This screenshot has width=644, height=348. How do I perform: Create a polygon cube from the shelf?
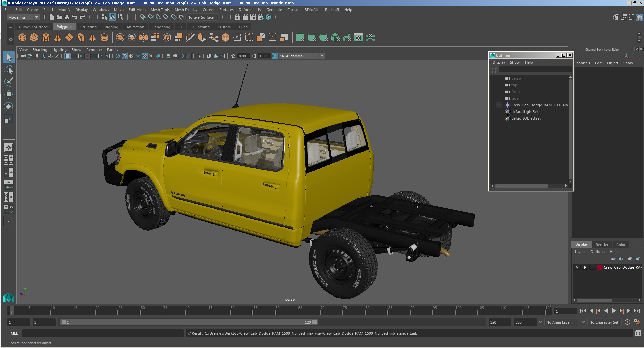(34, 38)
